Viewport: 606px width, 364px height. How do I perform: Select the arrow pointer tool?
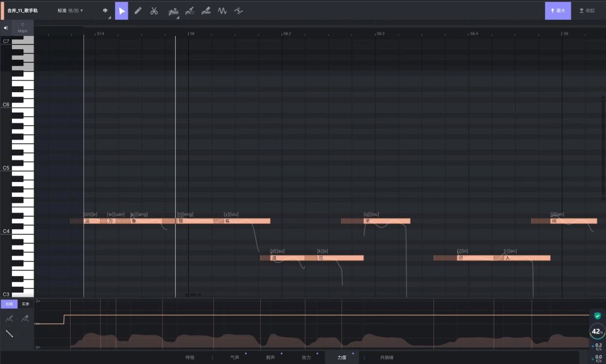click(122, 11)
